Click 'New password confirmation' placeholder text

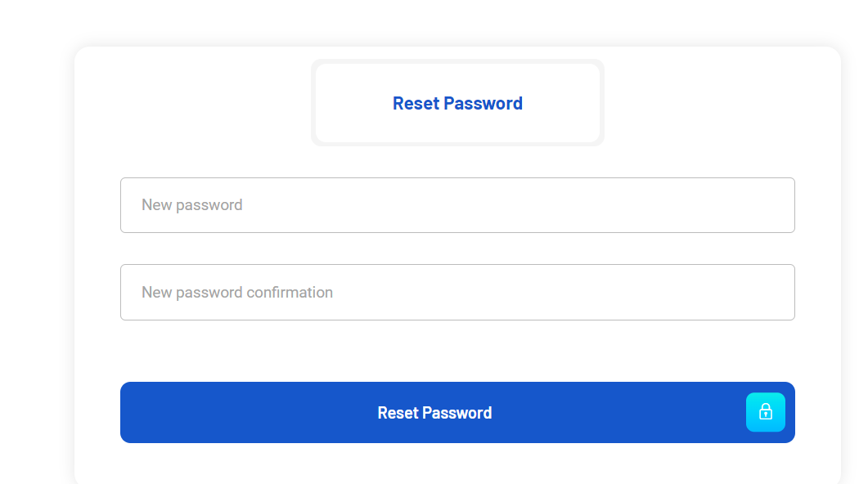(237, 292)
